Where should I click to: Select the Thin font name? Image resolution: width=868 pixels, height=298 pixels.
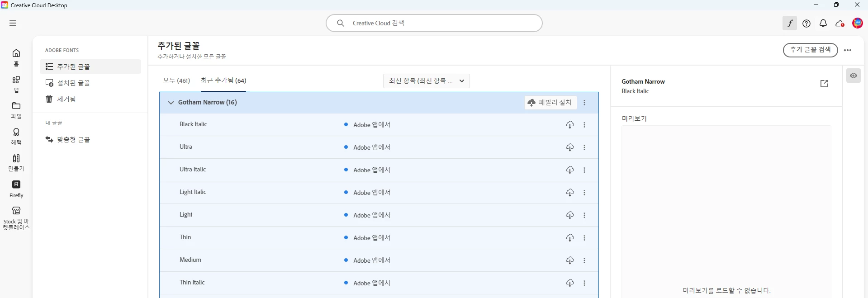(185, 237)
